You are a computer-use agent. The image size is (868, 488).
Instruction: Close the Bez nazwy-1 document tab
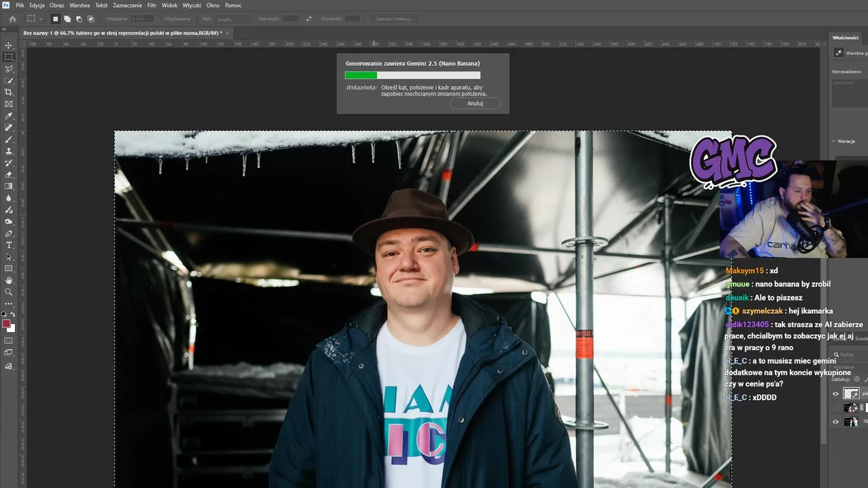228,33
